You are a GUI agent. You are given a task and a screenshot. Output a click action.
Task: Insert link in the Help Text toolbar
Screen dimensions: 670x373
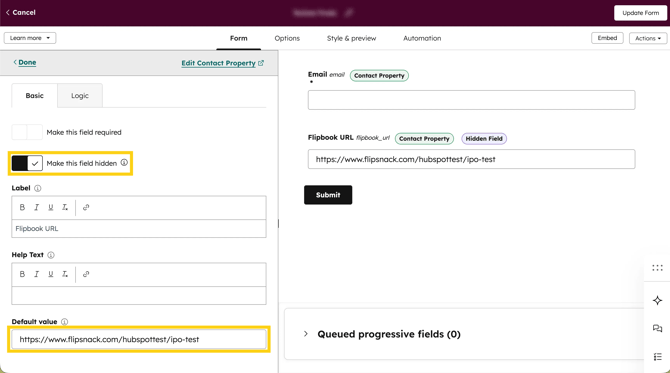[x=86, y=274]
